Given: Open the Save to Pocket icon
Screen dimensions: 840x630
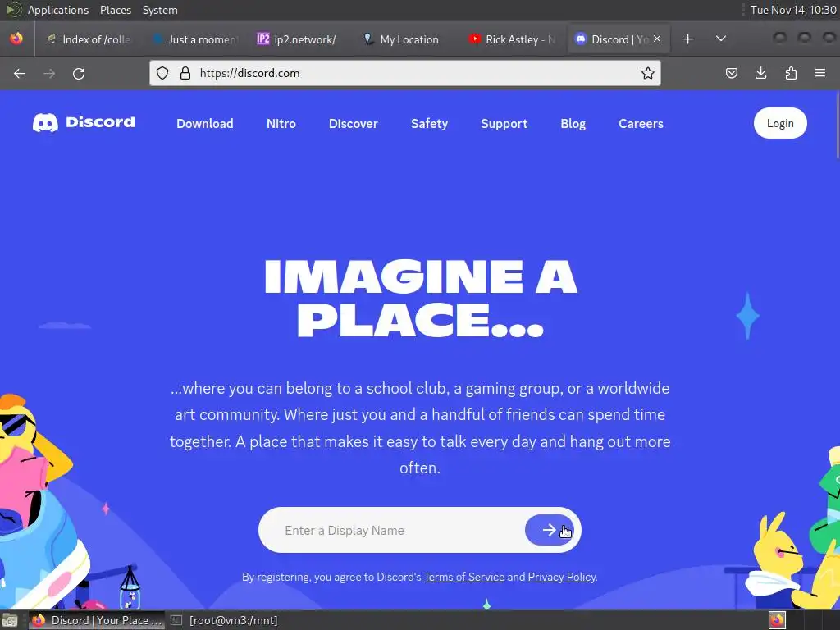Looking at the screenshot, I should (731, 73).
